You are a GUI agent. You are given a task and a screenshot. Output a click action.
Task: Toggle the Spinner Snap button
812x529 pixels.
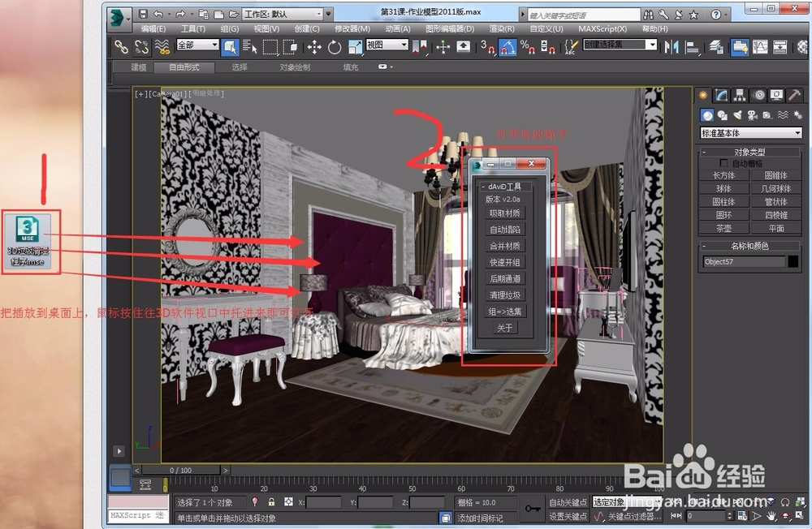[548, 47]
